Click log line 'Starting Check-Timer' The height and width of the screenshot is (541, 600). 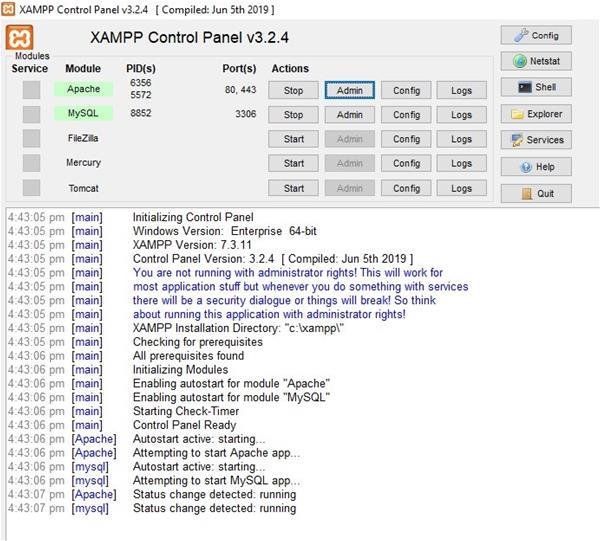pos(186,411)
